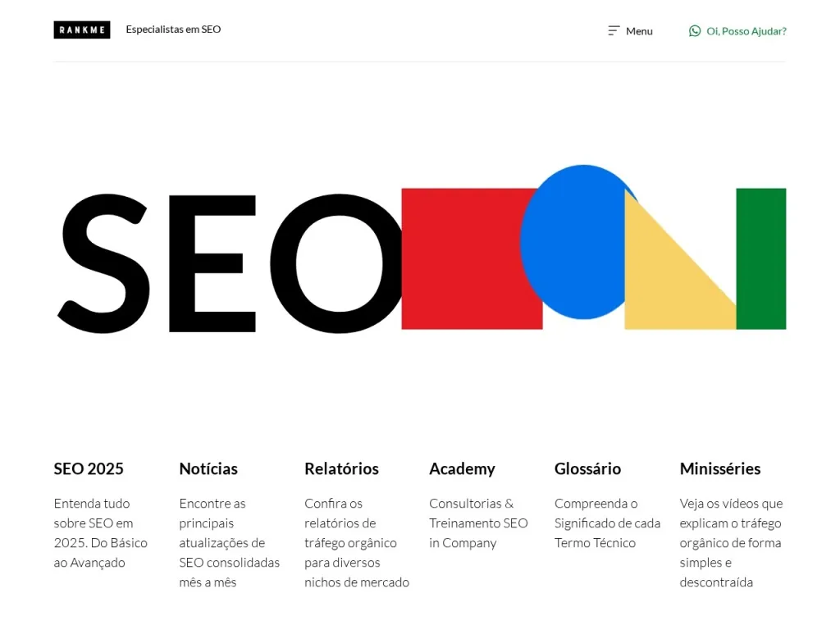Click the Termo Técnico glossary description
The width and height of the screenshot is (840, 630).
click(x=608, y=523)
